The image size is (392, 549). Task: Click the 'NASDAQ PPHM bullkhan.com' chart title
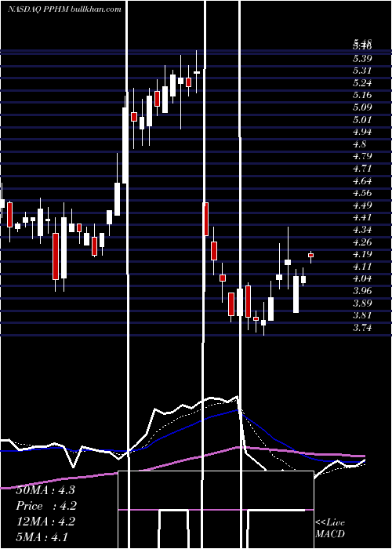64,9
